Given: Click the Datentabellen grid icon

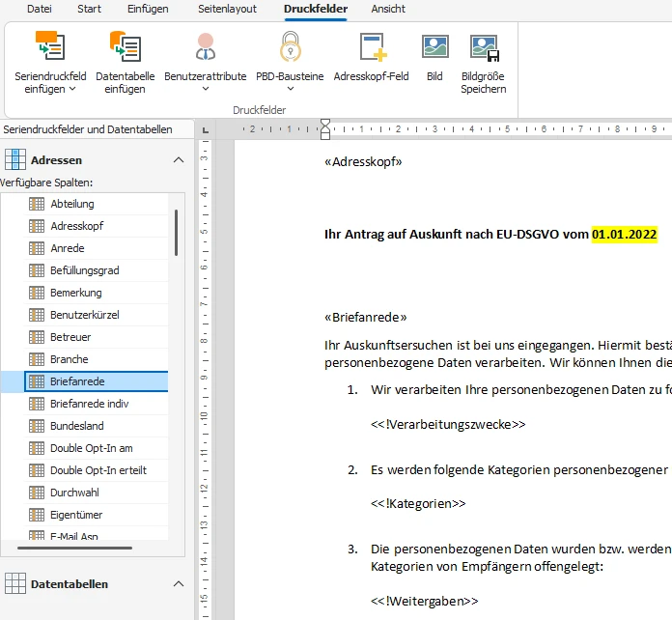Looking at the screenshot, I should [15, 583].
